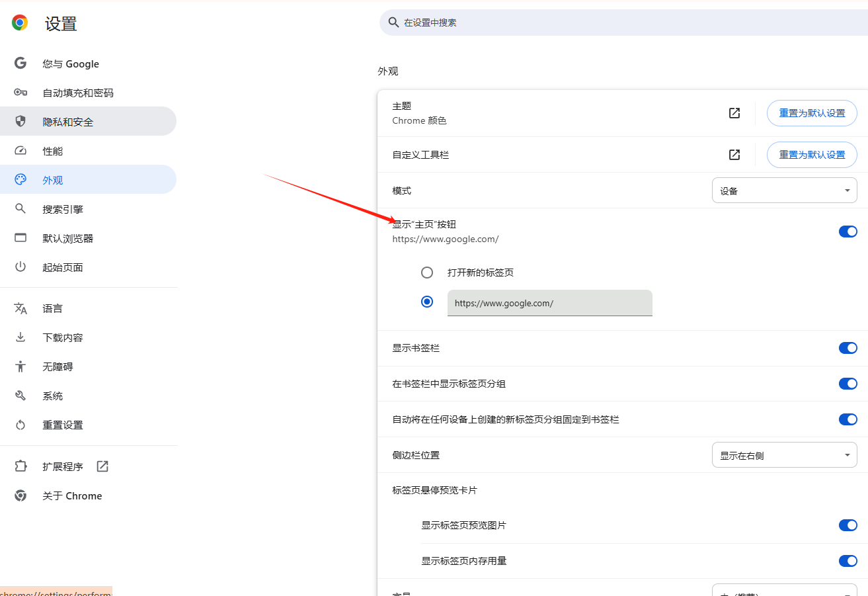This screenshot has width=868, height=596.
Task: Click the Chrome icon for 关于 Chrome
Action: (20, 495)
